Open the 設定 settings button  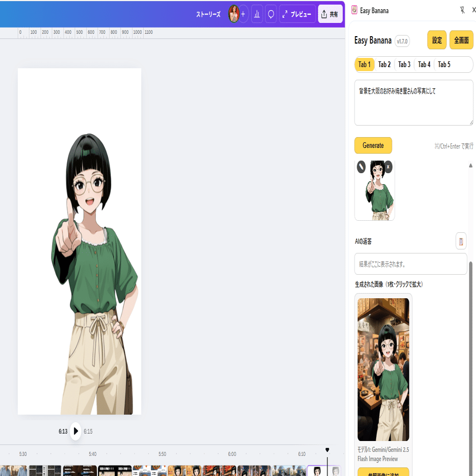pyautogui.click(x=436, y=40)
